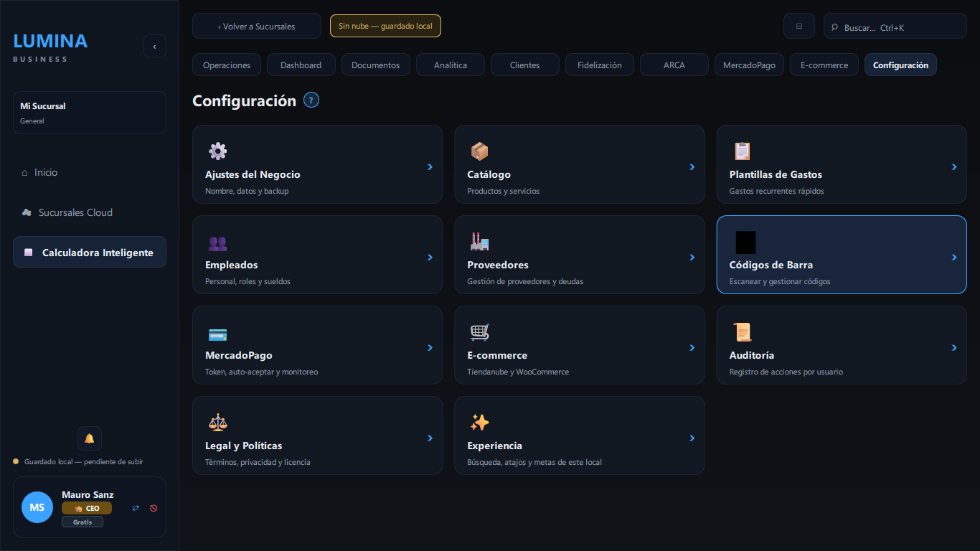Viewport: 980px width, 551px height.
Task: Click the shopping cart icon on E-commerce card
Action: point(479,332)
